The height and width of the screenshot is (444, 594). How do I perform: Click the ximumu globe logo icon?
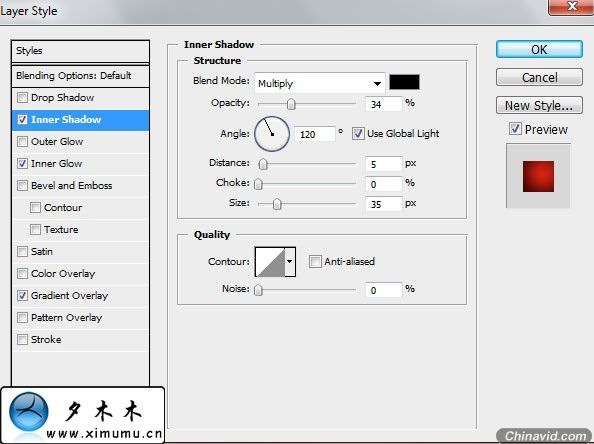coord(29,412)
